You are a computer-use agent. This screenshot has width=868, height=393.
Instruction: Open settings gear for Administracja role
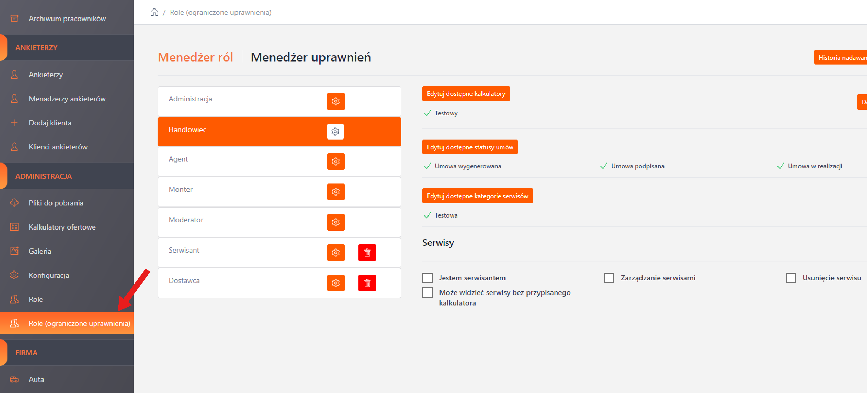coord(336,101)
